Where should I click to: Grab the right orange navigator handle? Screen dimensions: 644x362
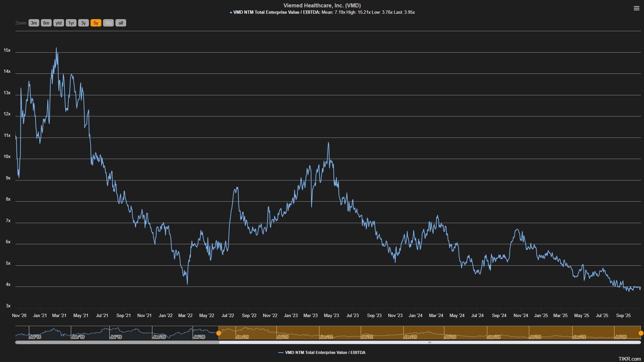tap(641, 333)
